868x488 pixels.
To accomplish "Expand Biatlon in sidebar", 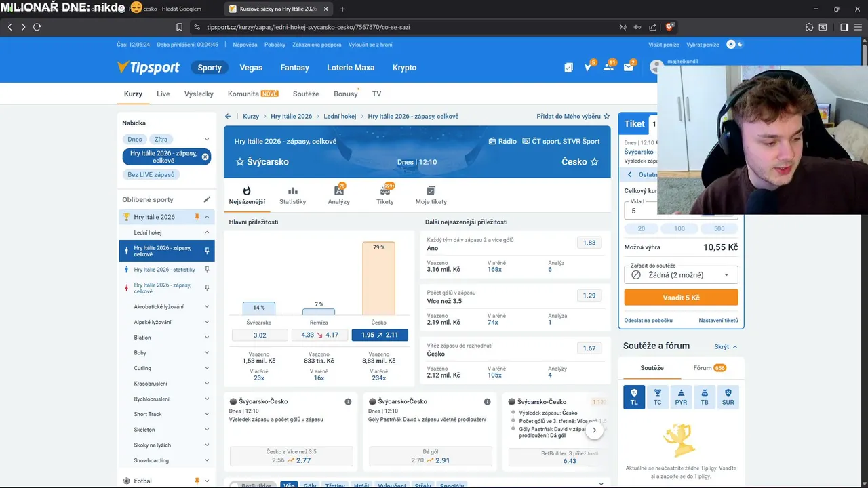I will tap(207, 338).
